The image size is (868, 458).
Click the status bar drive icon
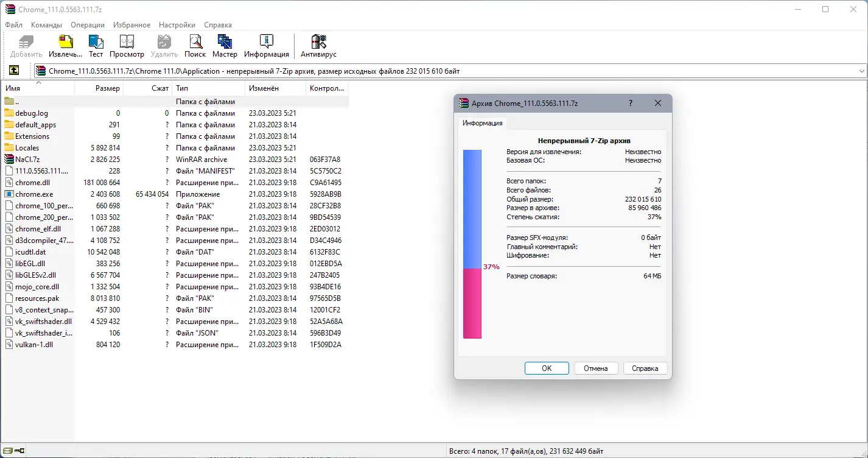(x=7, y=451)
